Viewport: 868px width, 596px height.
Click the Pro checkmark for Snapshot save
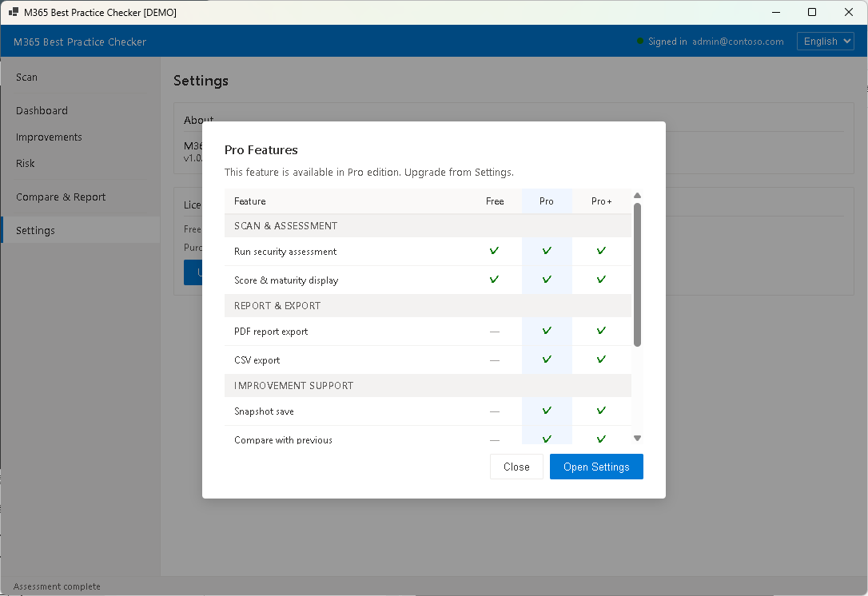pos(546,411)
